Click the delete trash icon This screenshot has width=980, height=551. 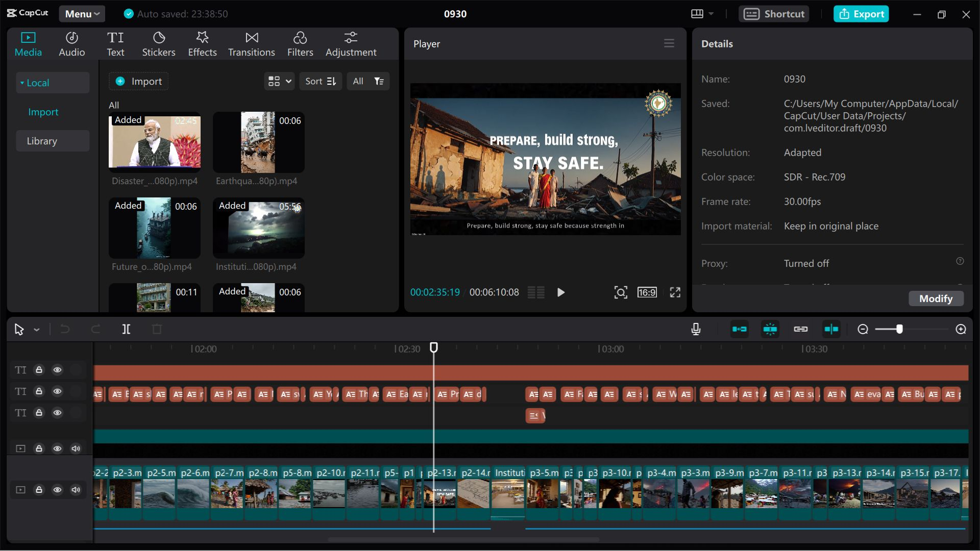[x=157, y=329]
